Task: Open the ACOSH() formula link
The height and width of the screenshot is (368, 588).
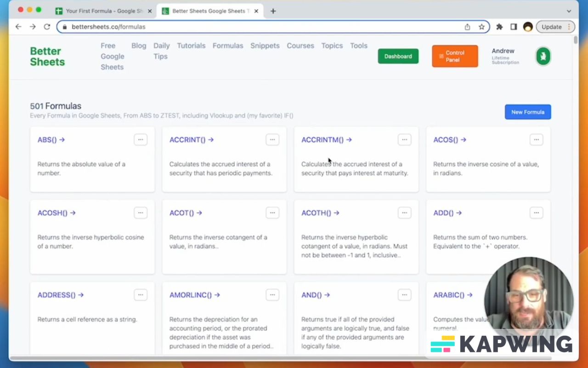Action: tap(57, 213)
